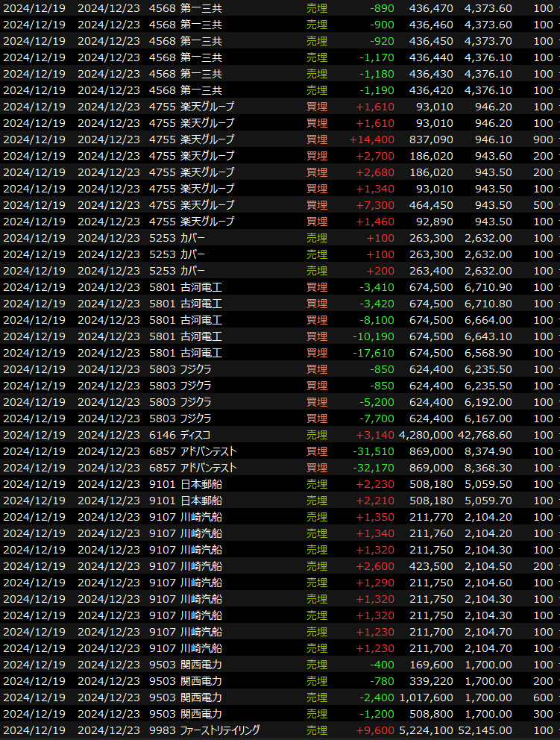Screen dimensions: 560x740
Task: Select the ディスコ stock name cell
Action: [x=195, y=435]
